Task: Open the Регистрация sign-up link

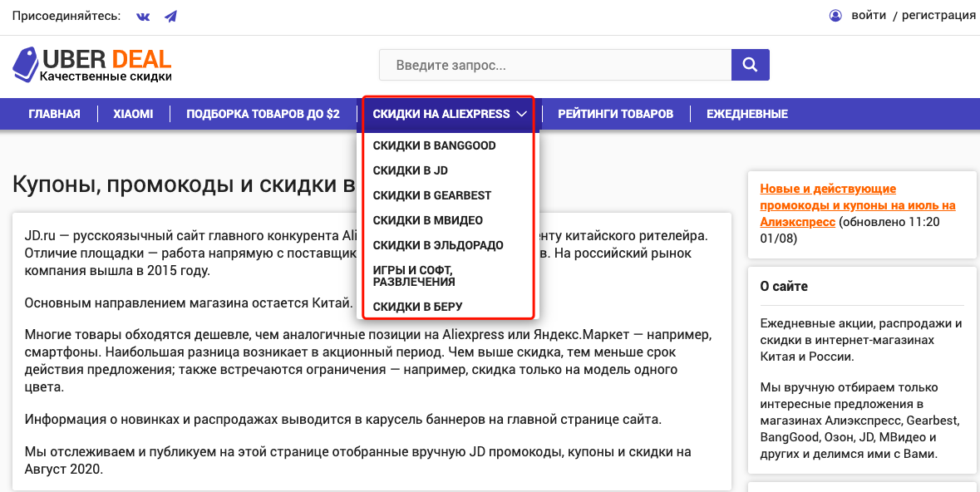Action: pos(938,16)
